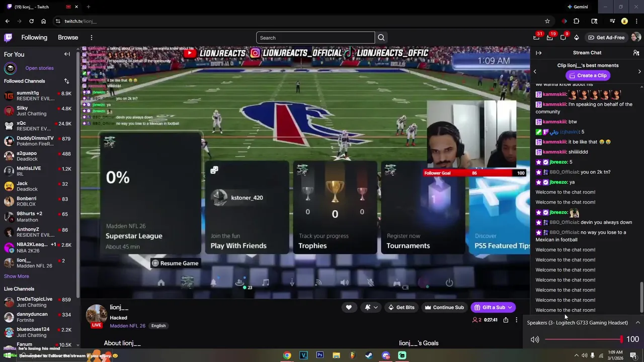Screen dimensions: 644x362
Task: Open notifications inbox with 19 badge
Action: click(550, 37)
